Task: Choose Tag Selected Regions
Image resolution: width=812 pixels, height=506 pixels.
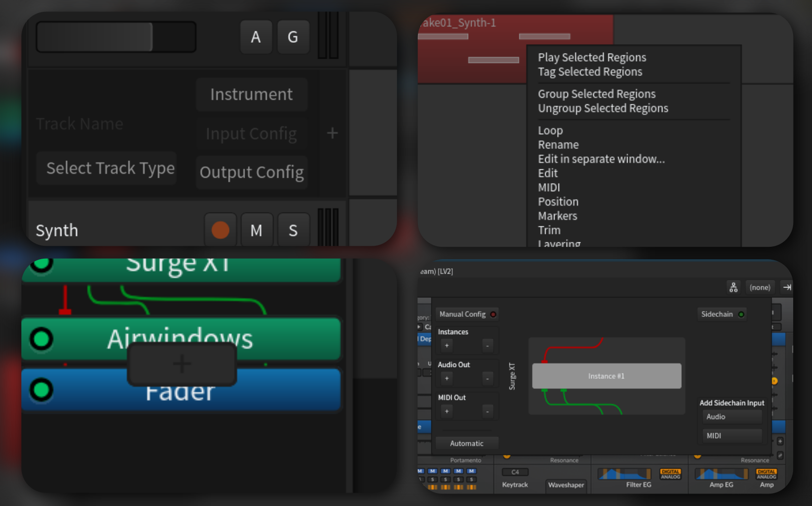Action: (590, 72)
